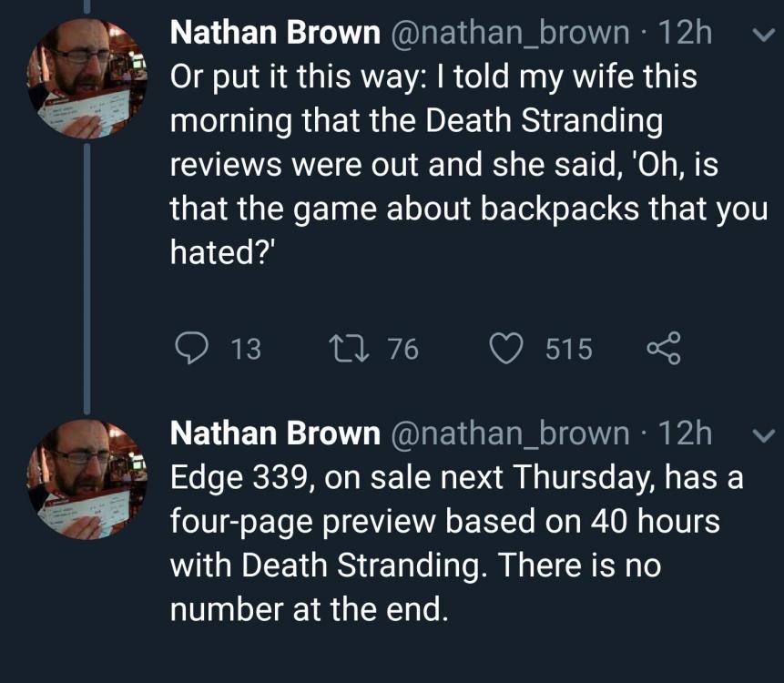Open the first tweet's chevron options menu

758,36
